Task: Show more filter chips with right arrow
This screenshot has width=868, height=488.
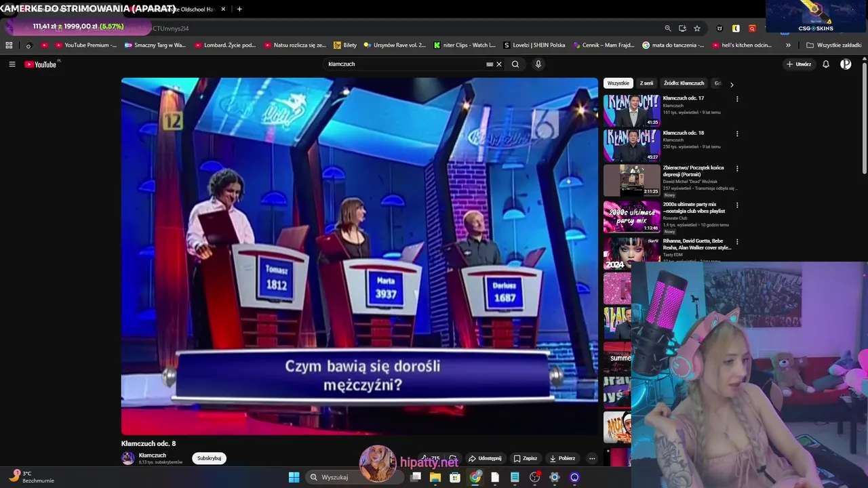Action: pos(732,84)
